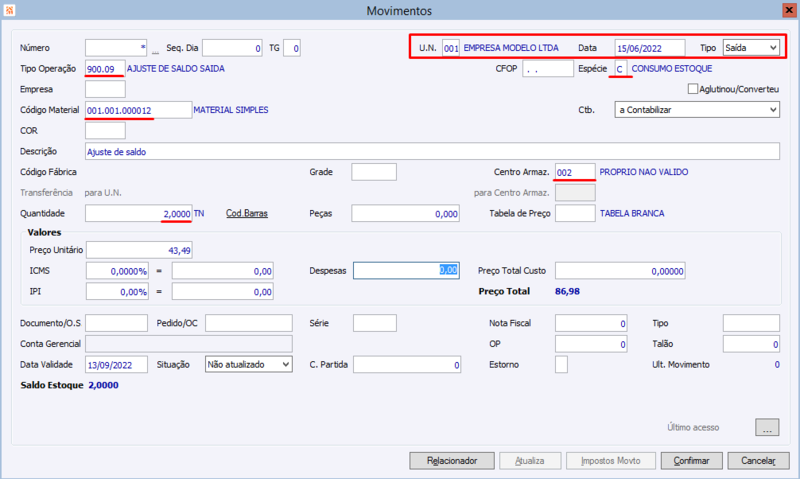Viewport: 800px width, 479px height.
Task: Click the Talão field
Action: (751, 344)
